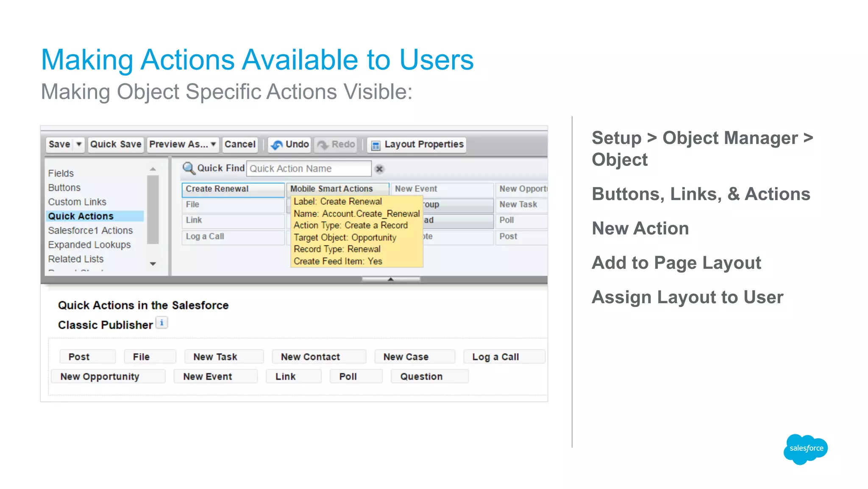868x489 pixels.
Task: Select Related Lists category
Action: pyautogui.click(x=76, y=259)
